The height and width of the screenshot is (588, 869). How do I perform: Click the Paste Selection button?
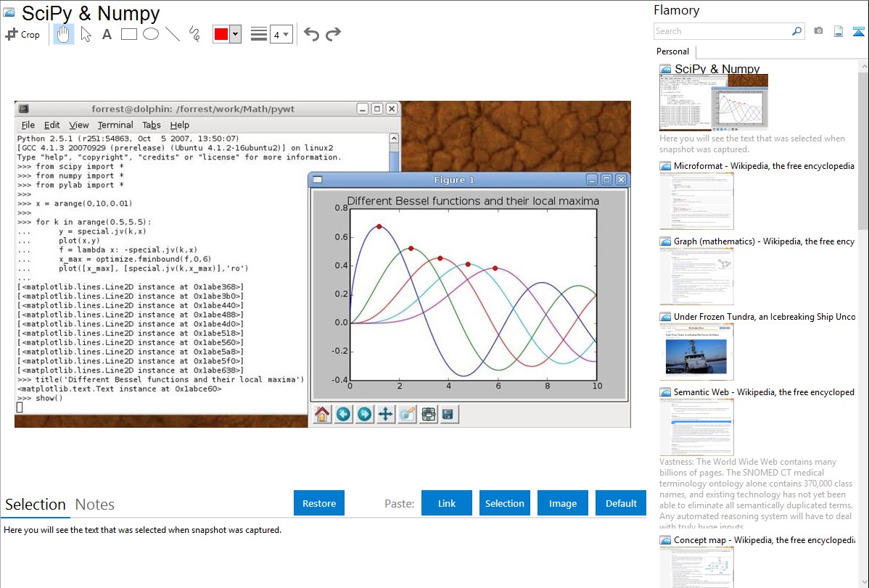coord(505,503)
